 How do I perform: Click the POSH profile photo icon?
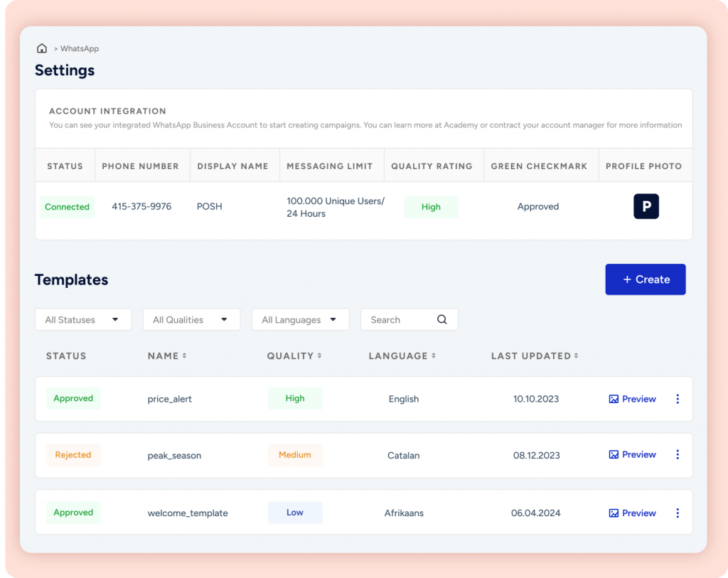[x=646, y=206]
